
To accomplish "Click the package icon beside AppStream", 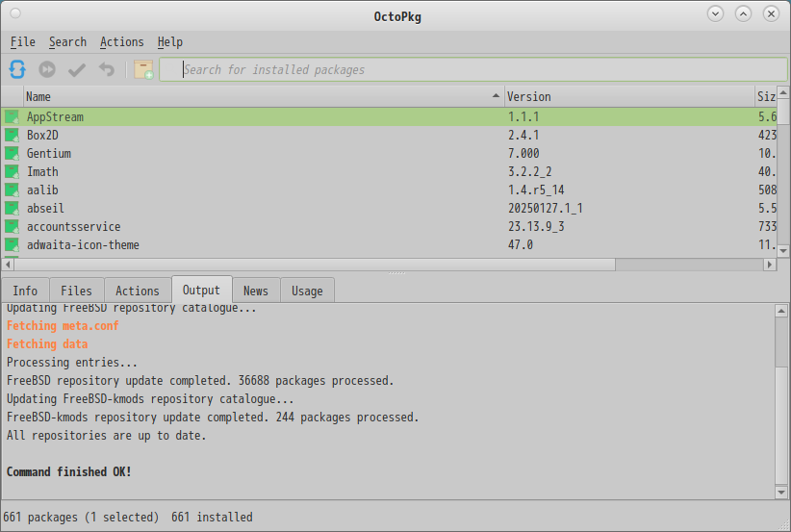I will pyautogui.click(x=12, y=117).
